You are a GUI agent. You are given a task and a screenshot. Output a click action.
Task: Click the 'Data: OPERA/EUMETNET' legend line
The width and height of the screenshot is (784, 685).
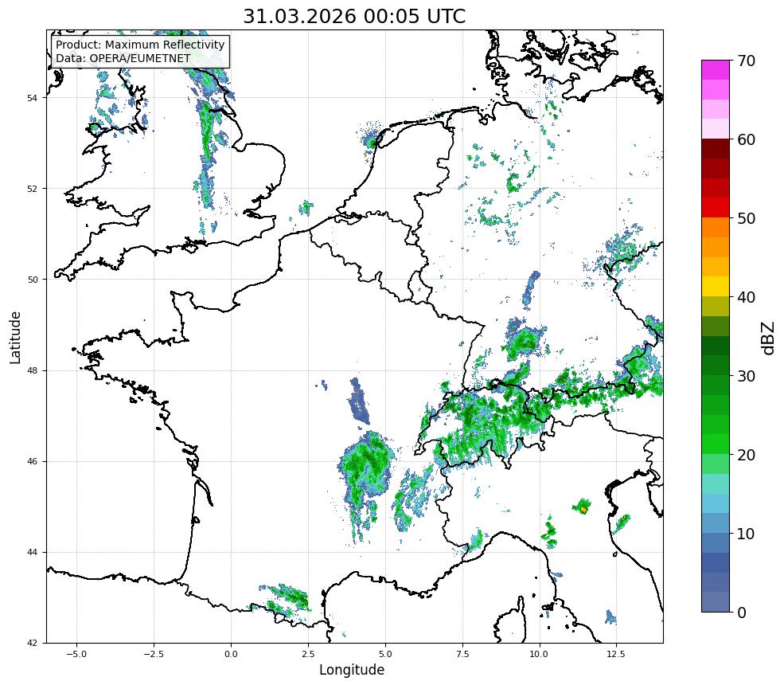(x=123, y=58)
